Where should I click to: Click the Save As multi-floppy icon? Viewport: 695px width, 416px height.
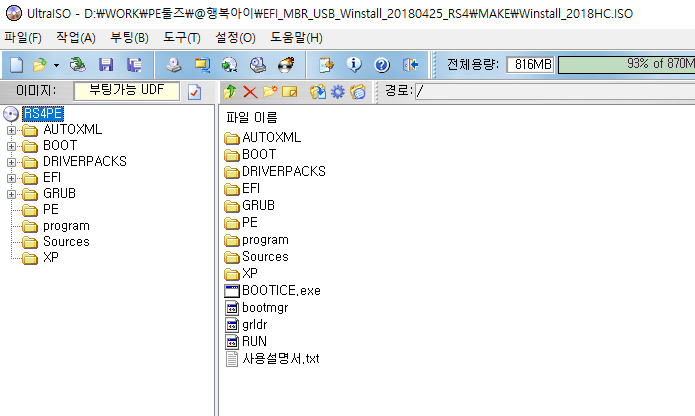(134, 65)
